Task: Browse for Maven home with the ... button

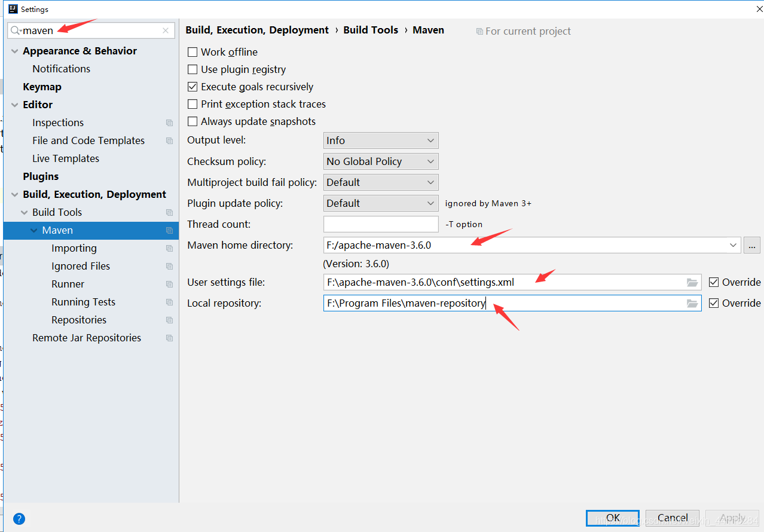Action: (752, 245)
